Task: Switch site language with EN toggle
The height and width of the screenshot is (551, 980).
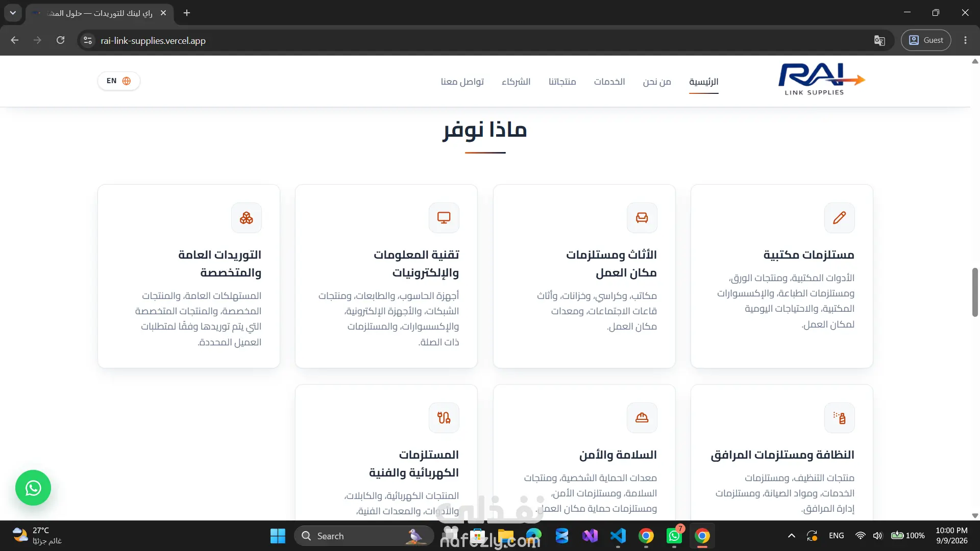Action: pos(119,81)
